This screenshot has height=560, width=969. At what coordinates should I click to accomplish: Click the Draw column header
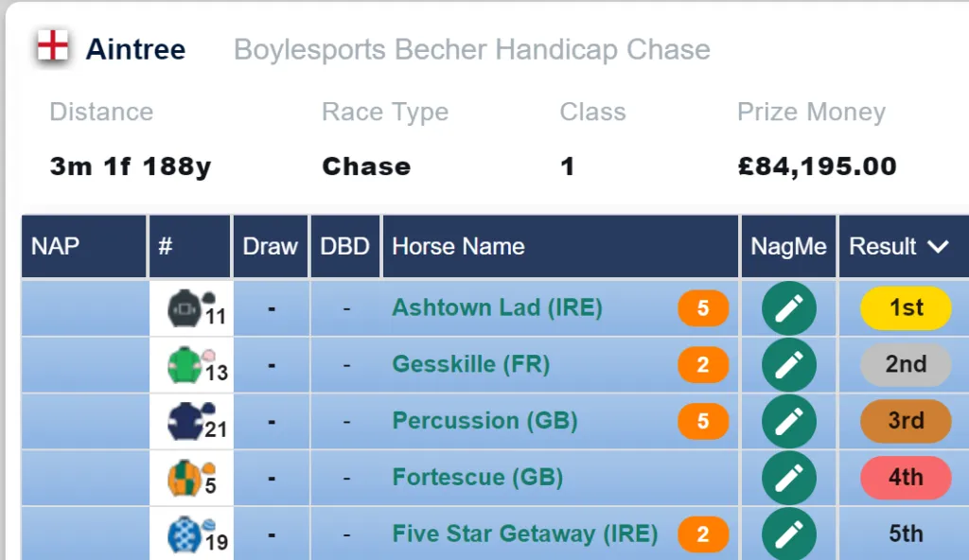270,247
